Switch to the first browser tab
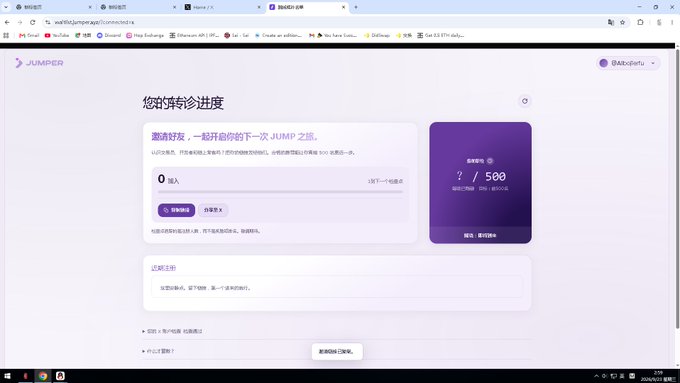 coord(52,7)
